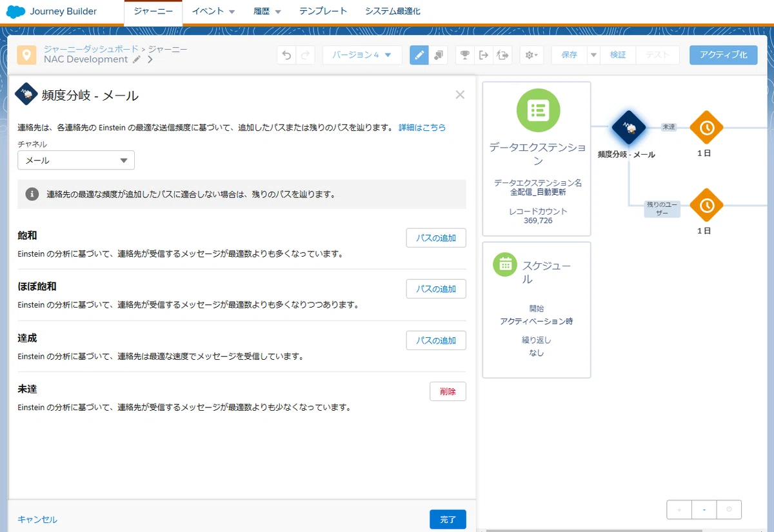The width and height of the screenshot is (774, 532).
Task: Click the データエクステンション card title
Action: [537, 153]
